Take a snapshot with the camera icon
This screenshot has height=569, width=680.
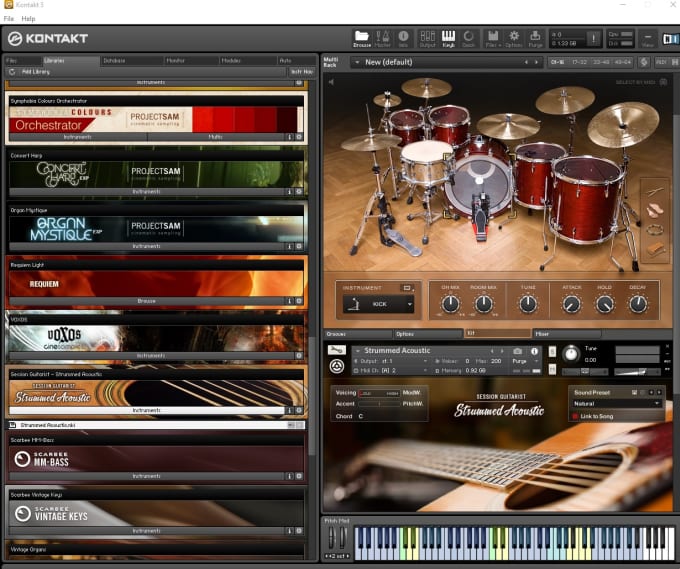(x=517, y=351)
